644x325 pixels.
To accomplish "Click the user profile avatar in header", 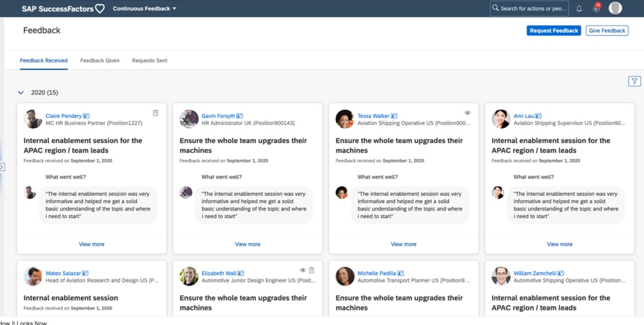I will (x=616, y=8).
